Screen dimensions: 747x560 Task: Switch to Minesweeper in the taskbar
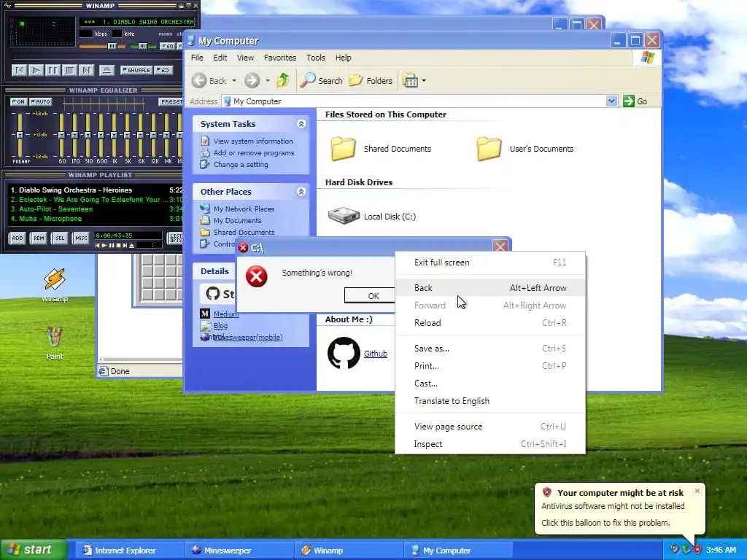point(239,551)
